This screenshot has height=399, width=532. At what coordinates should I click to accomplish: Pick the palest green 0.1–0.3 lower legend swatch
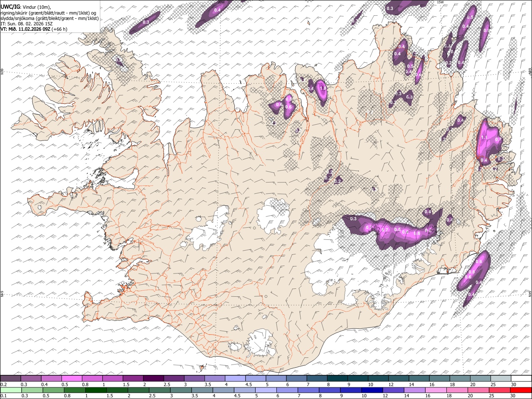click(11, 390)
